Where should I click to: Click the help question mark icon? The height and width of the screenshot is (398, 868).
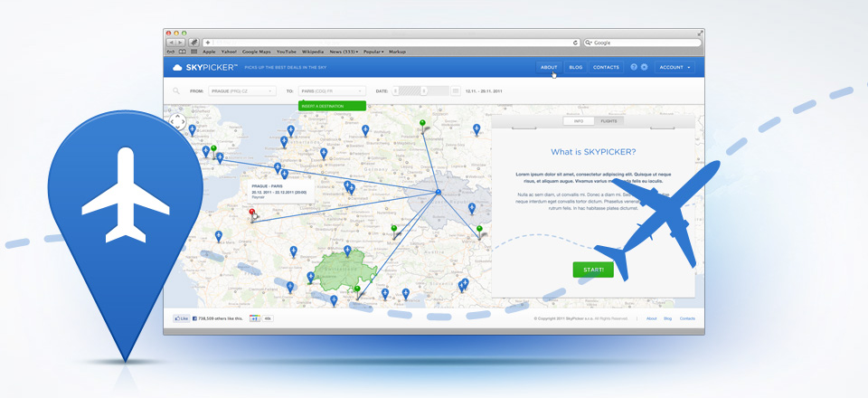634,67
